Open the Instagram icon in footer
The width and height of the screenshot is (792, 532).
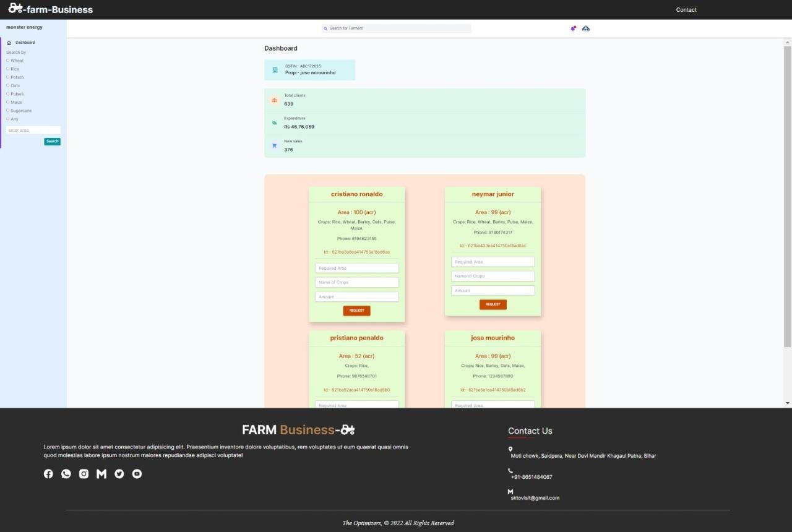coord(84,474)
